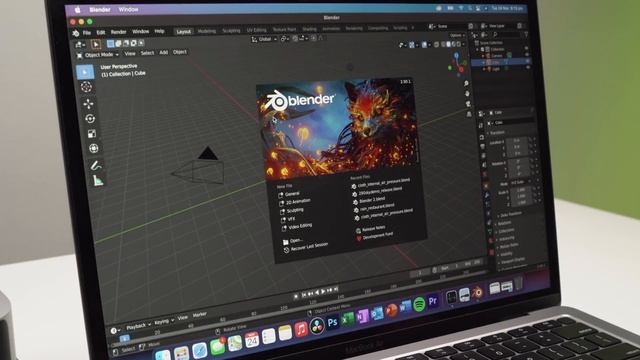Image resolution: width=640 pixels, height=360 pixels.
Task: Select the Rotate tool
Action: 90,119
